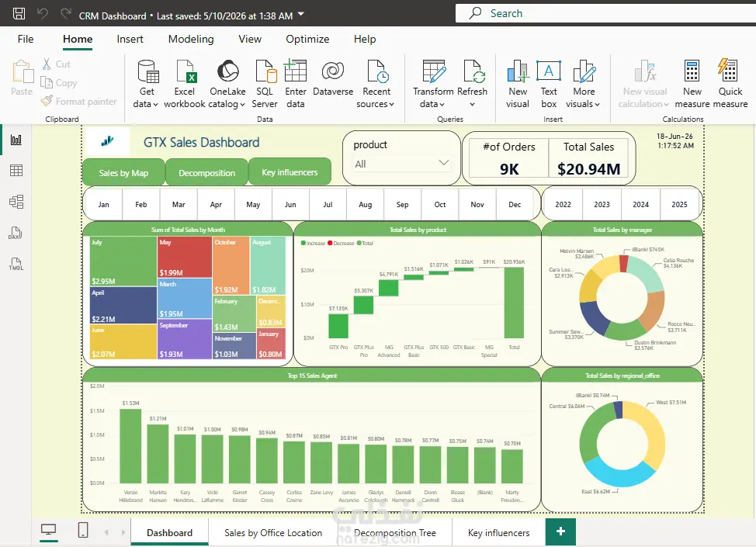Expand the product slicer dropdown

point(443,163)
